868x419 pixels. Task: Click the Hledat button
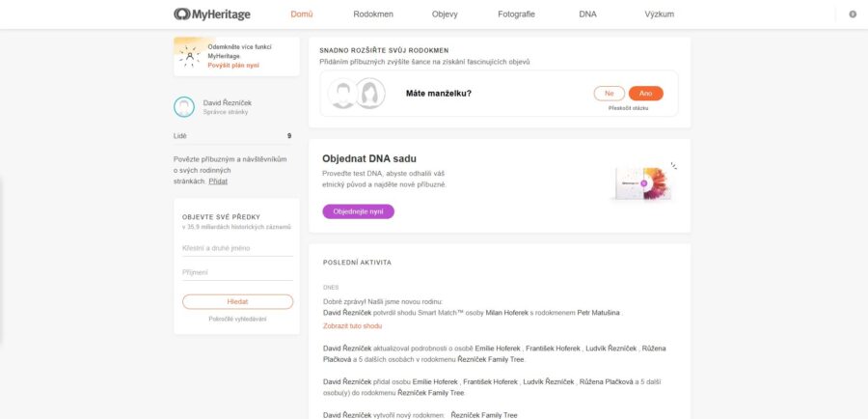[x=237, y=301]
